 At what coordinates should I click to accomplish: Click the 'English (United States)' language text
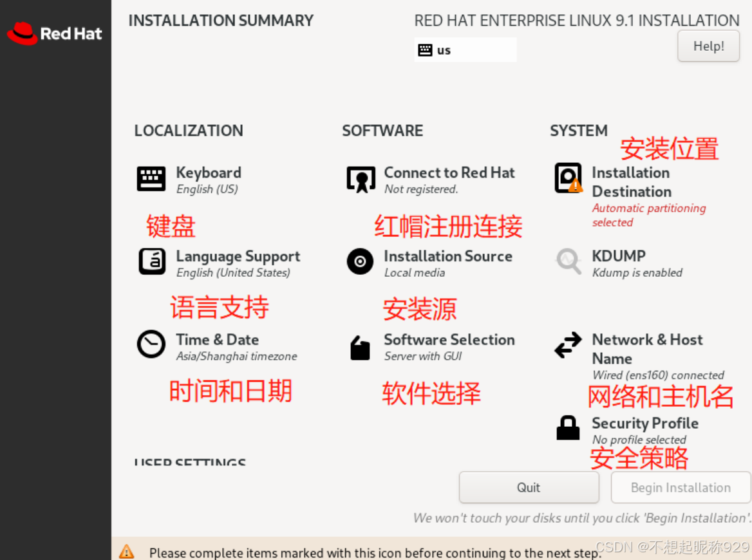click(233, 273)
